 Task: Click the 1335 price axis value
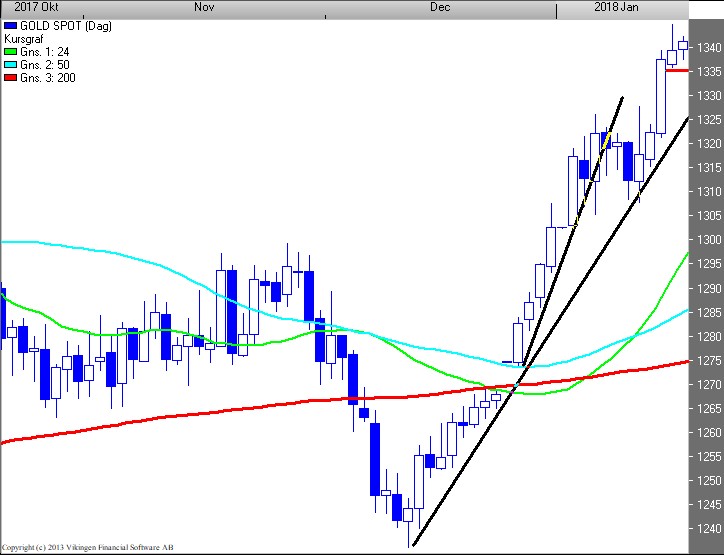pyautogui.click(x=709, y=72)
